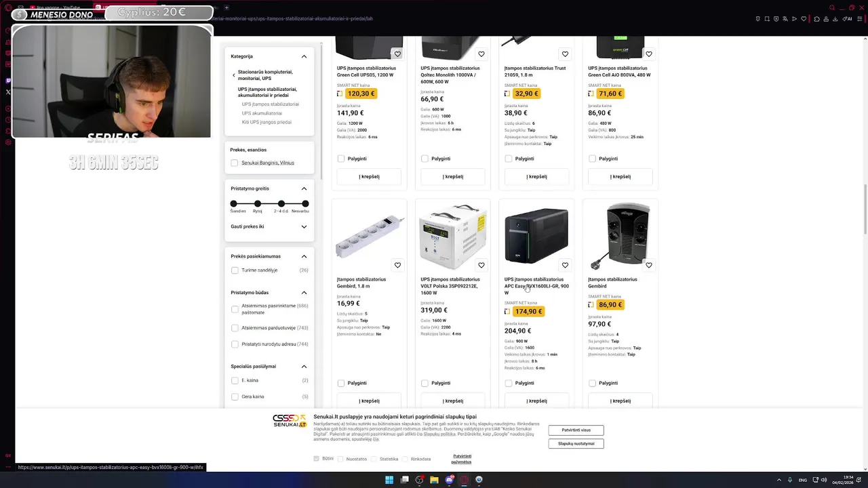
Task: Click heart on APC Easy BVX1600LI-GR product
Action: click(565, 265)
